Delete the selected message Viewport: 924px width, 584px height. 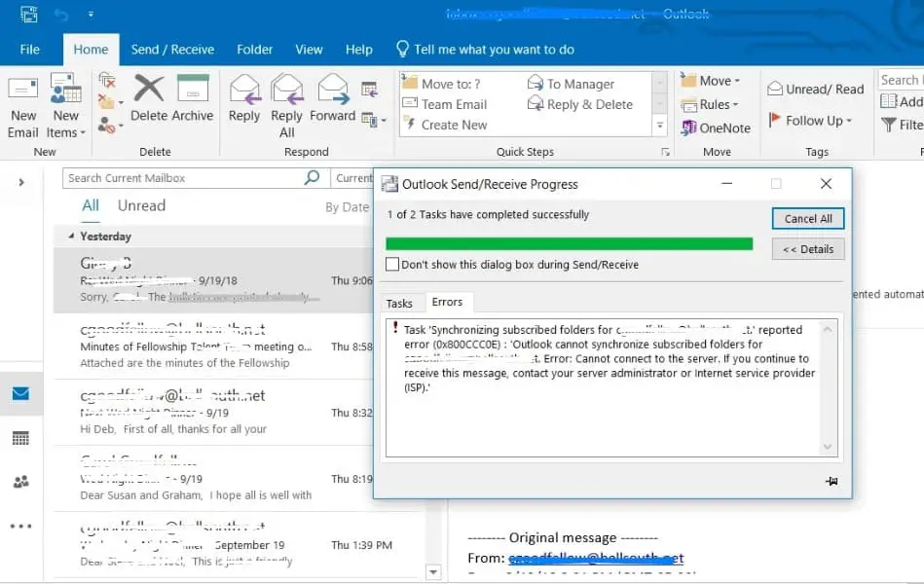(149, 98)
